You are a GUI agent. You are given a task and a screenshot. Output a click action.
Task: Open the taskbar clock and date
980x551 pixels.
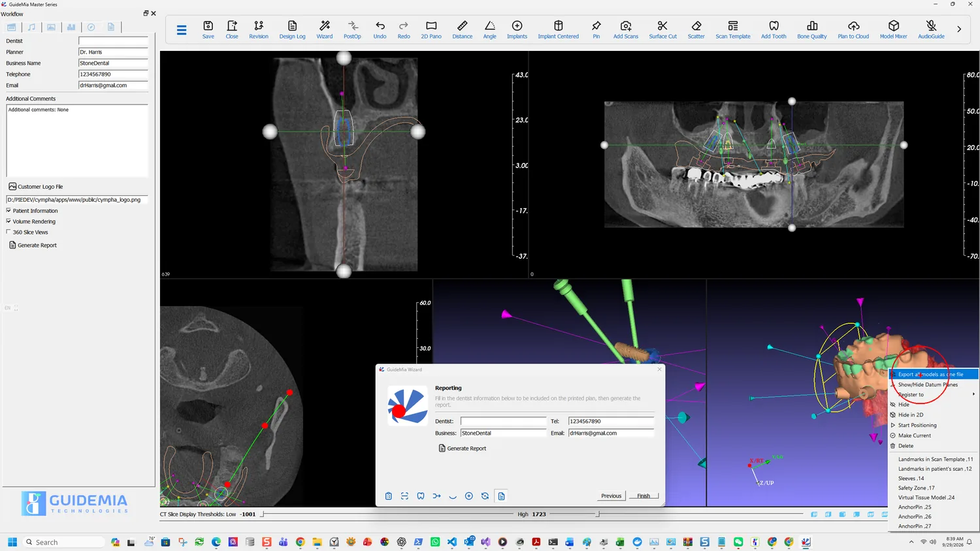[x=953, y=542]
